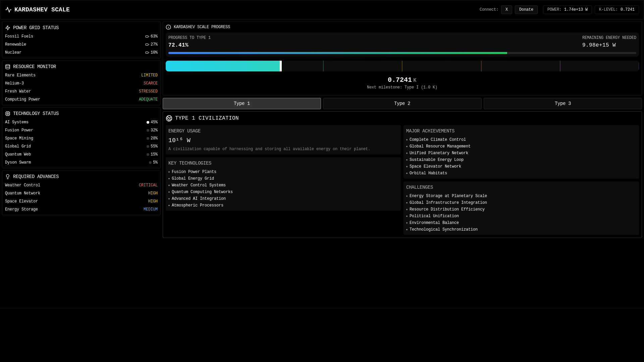The height and width of the screenshot is (362, 644).
Task: Click 'Technological Synchronization' challenge
Action: 443,230
